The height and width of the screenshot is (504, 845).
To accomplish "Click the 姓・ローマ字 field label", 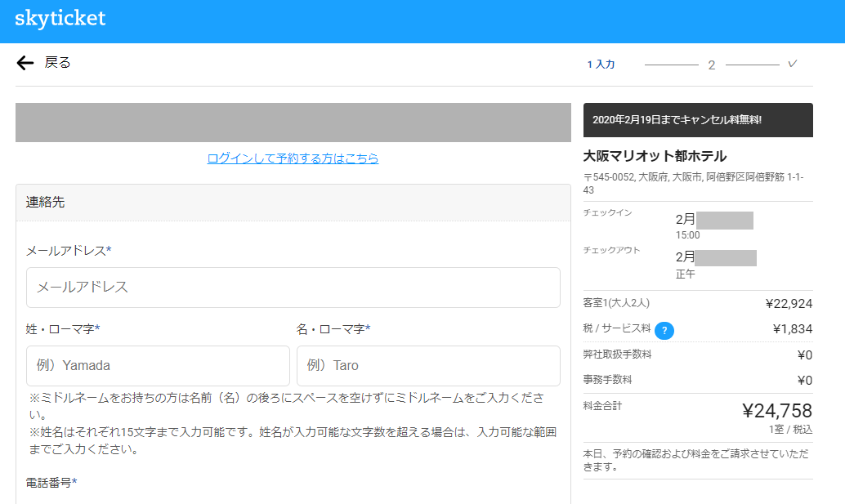I will (62, 329).
